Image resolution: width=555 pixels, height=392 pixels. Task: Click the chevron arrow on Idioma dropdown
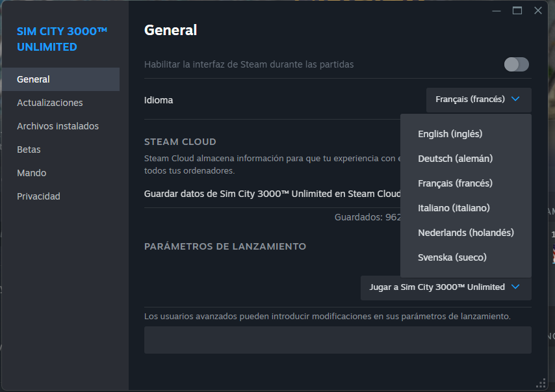pyautogui.click(x=515, y=99)
